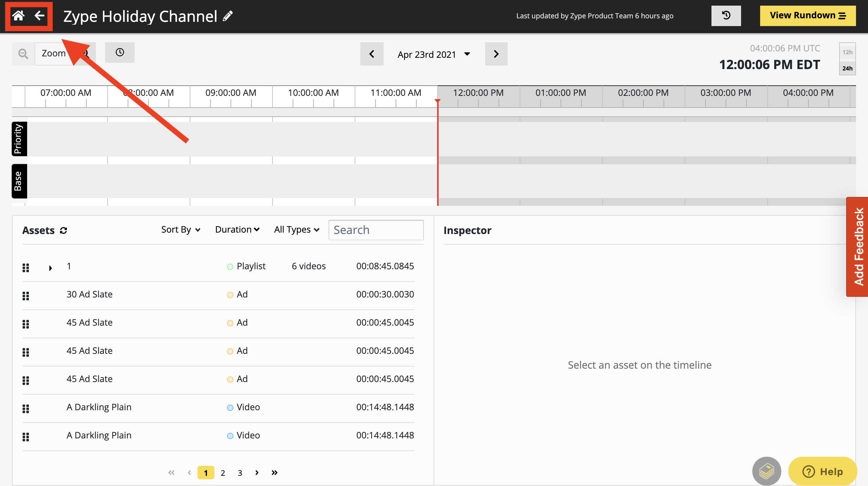Open the All Types filter dropdown
Image resolution: width=868 pixels, height=486 pixels.
click(297, 230)
